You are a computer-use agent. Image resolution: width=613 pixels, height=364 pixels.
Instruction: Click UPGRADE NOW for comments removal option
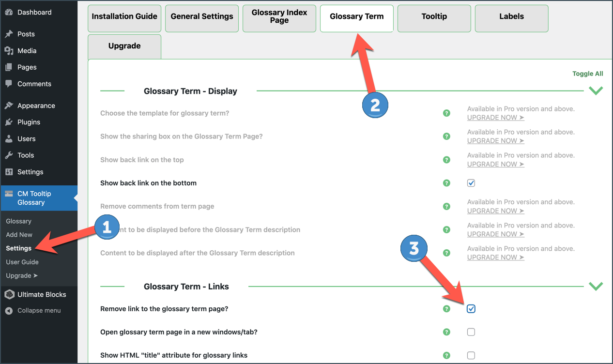coord(495,211)
